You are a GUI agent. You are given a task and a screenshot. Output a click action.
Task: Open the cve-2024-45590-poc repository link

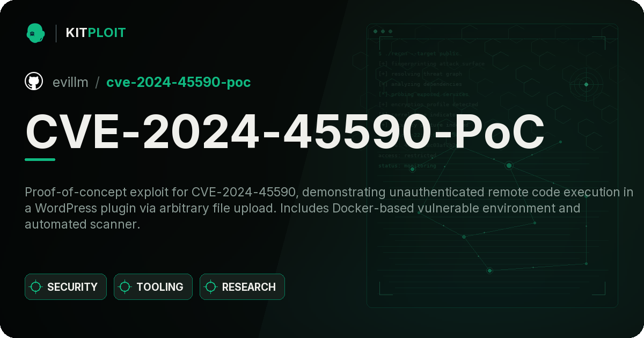point(178,82)
